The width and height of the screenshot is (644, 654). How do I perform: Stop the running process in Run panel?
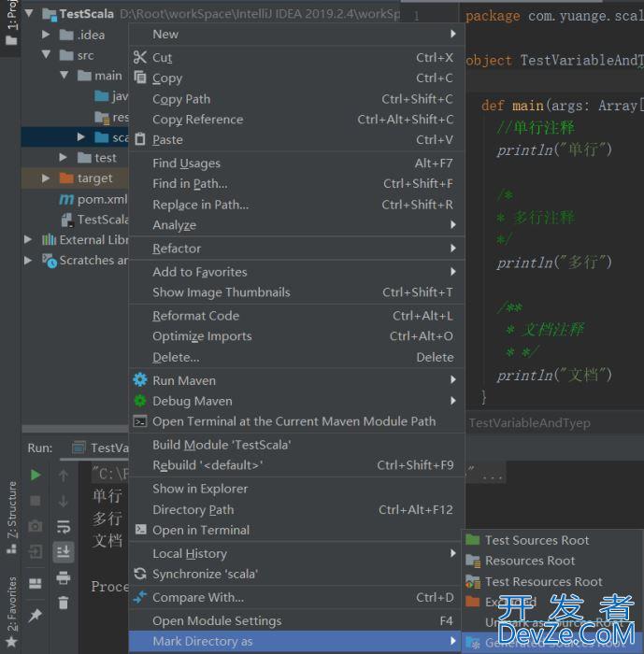click(x=36, y=501)
